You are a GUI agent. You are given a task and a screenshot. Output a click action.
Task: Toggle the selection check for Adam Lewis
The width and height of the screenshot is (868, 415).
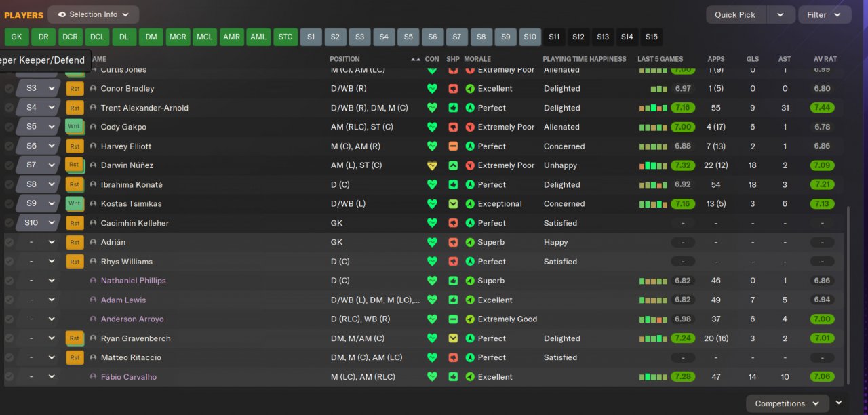point(9,300)
